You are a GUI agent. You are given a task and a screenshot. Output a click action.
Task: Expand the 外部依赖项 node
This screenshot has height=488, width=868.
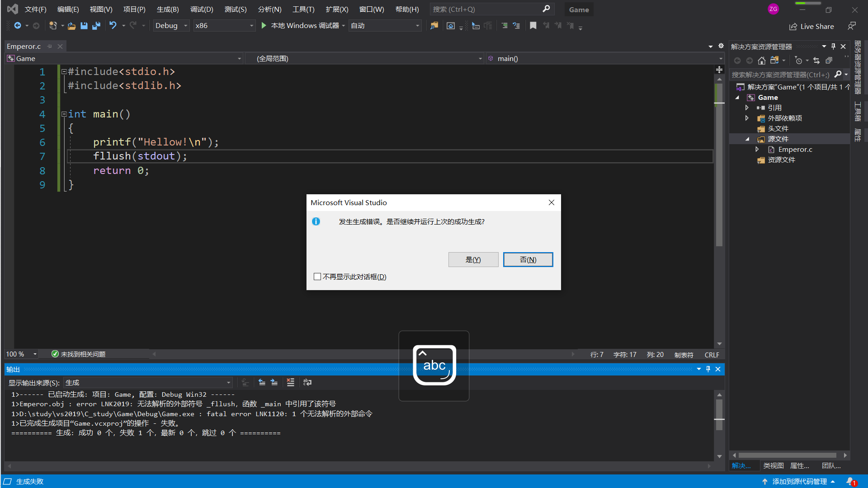tap(747, 118)
